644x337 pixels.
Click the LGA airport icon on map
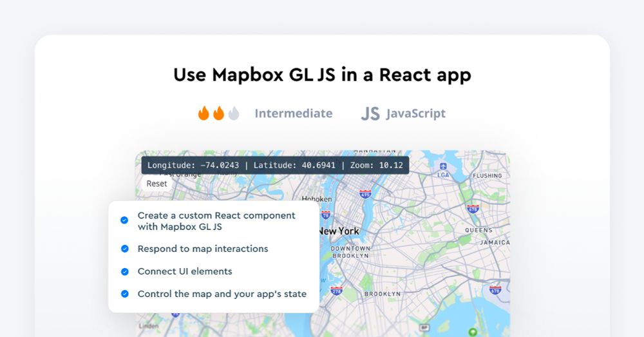[x=443, y=166]
